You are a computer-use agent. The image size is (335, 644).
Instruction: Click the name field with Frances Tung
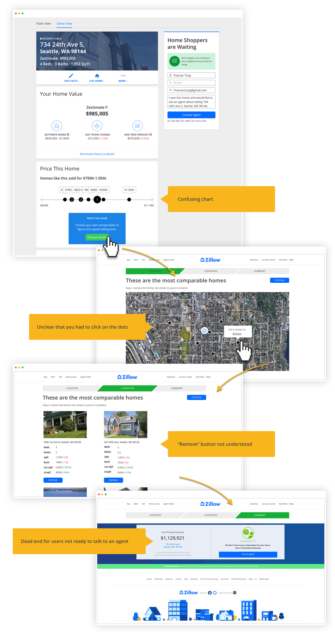click(x=191, y=75)
